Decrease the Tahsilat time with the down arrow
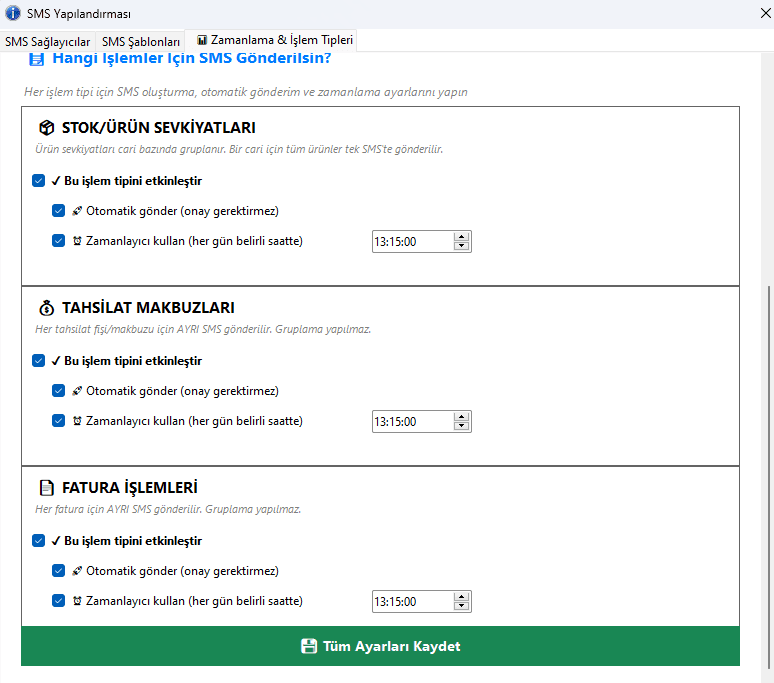This screenshot has width=774, height=683. [x=461, y=426]
